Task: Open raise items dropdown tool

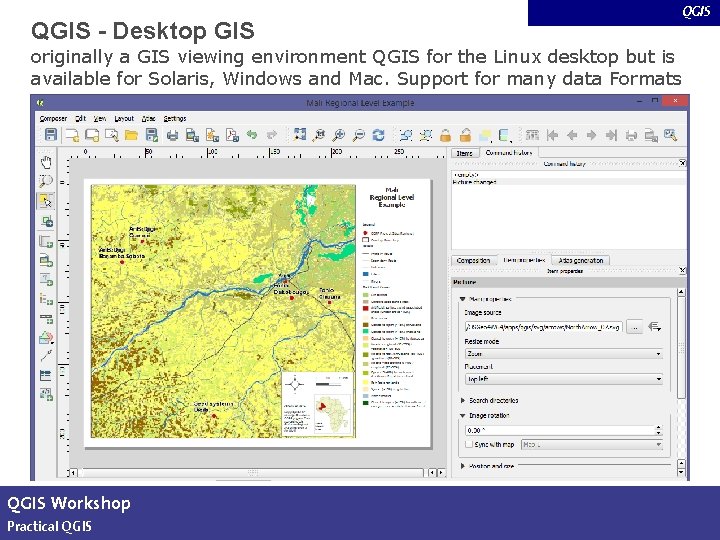Action: [x=485, y=135]
